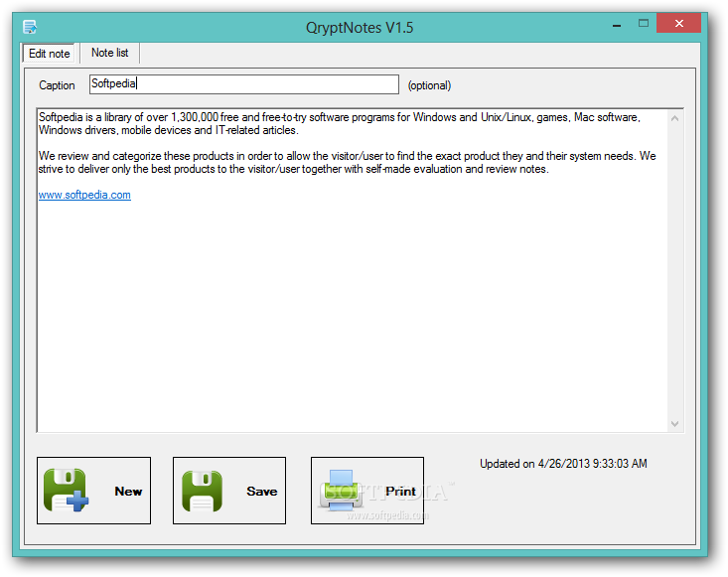Create a new note with New button
The width and height of the screenshot is (728, 577).
tap(93, 491)
